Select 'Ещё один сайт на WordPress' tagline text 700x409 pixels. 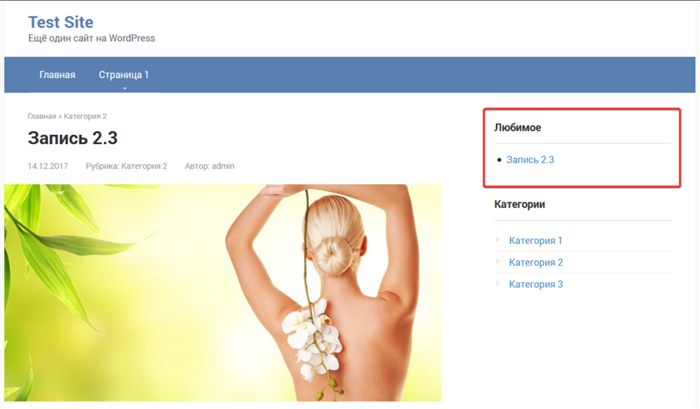pyautogui.click(x=92, y=38)
